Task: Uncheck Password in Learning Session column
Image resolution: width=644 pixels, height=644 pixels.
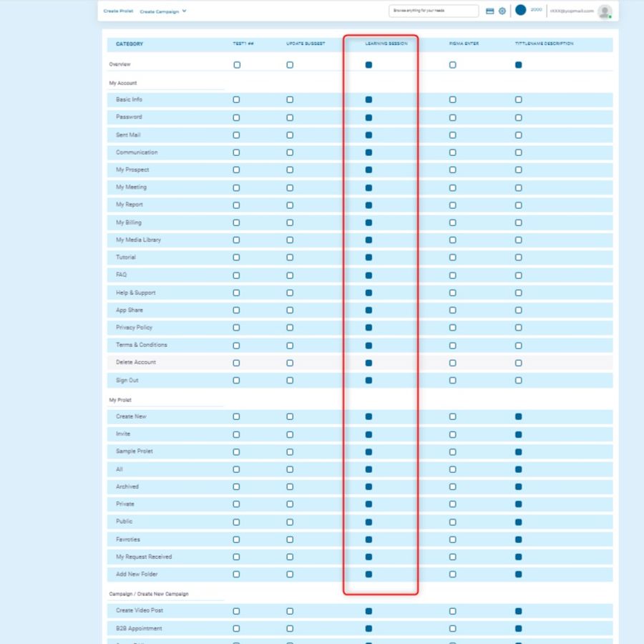Action: (x=369, y=117)
